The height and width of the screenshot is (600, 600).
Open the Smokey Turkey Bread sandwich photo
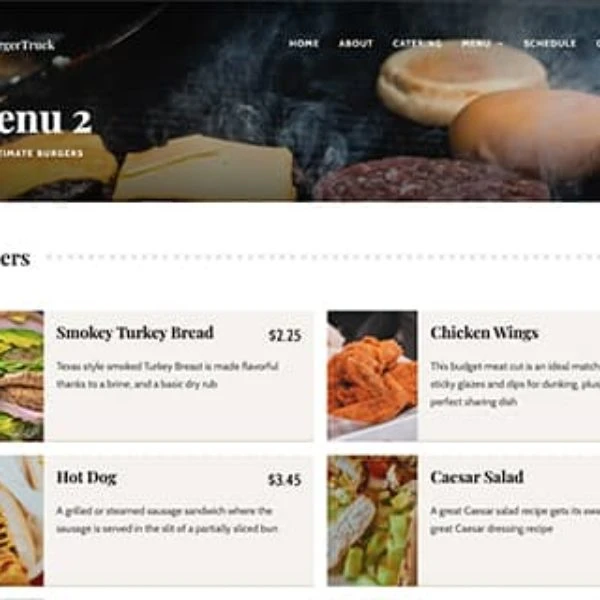(x=22, y=375)
